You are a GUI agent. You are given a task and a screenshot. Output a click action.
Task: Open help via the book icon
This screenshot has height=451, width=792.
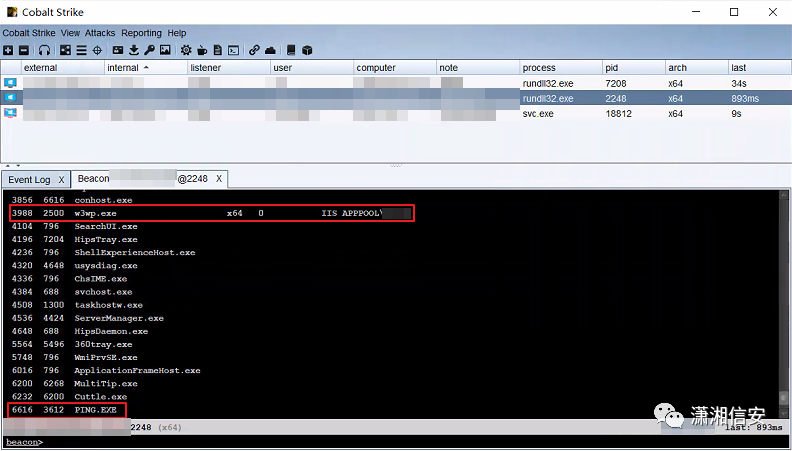[291, 50]
